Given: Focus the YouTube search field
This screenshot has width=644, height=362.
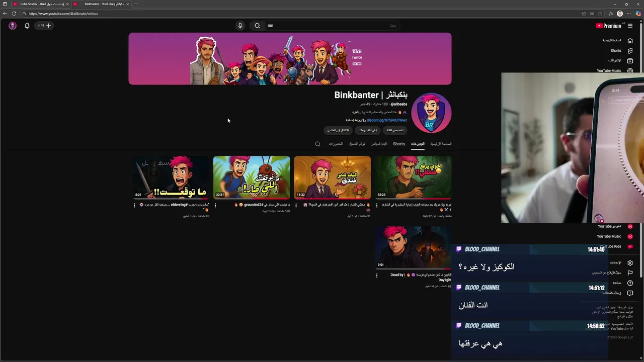Looking at the screenshot, I should tap(332, 26).
